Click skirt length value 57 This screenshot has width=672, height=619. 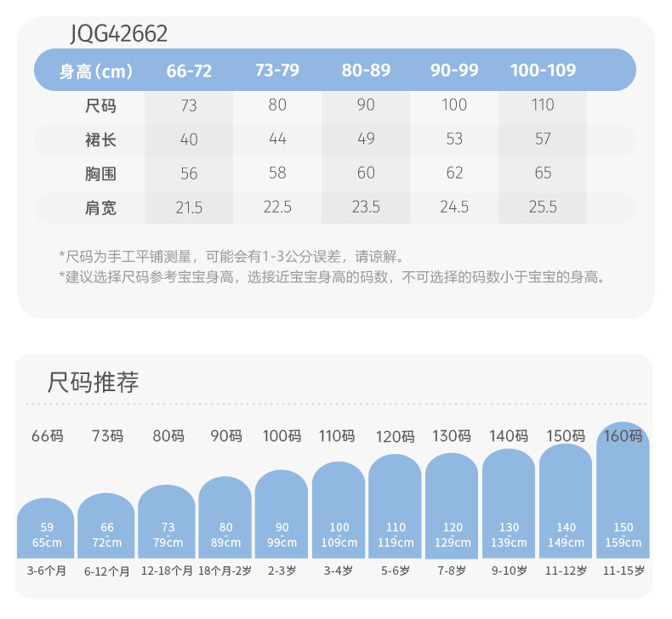tap(543, 139)
